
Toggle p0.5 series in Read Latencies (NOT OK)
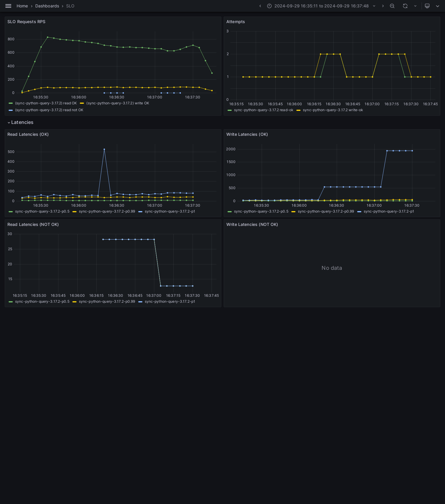coord(42,302)
